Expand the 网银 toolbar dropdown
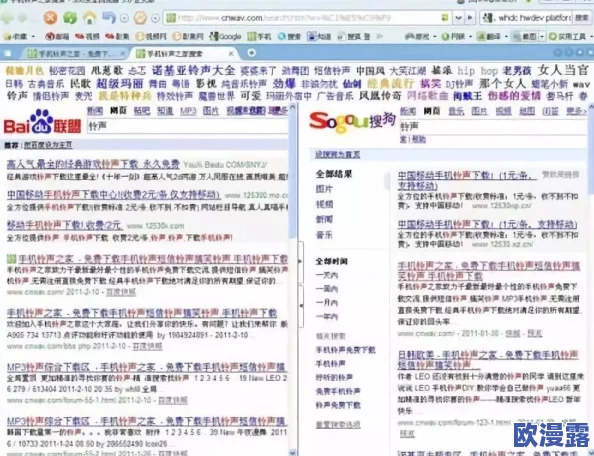Screen dimensions: 594x456 (x=470, y=37)
